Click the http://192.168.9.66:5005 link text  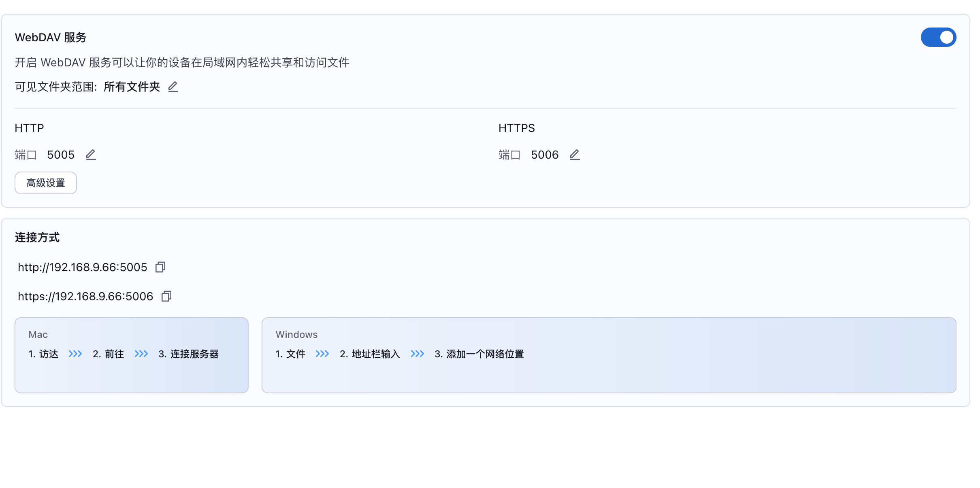click(x=82, y=267)
